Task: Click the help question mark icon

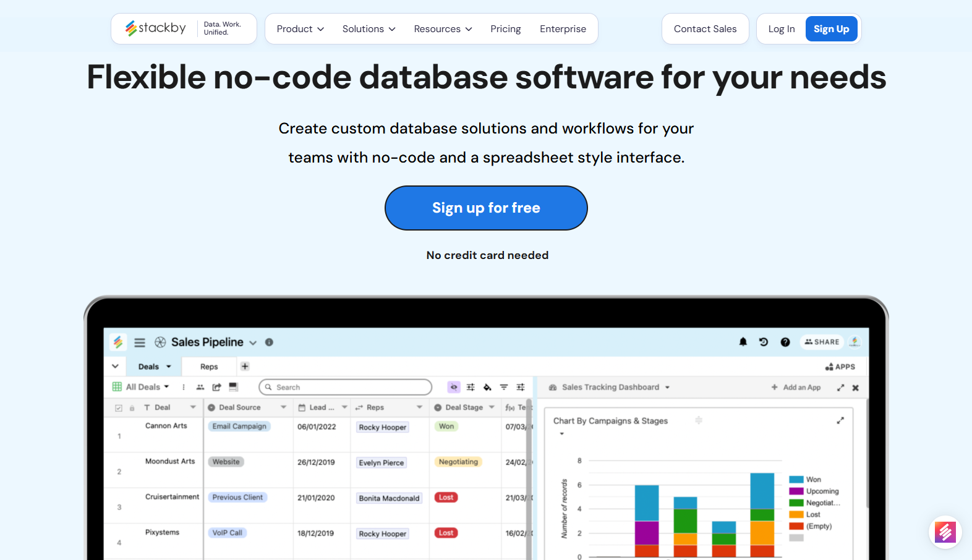Action: [785, 342]
